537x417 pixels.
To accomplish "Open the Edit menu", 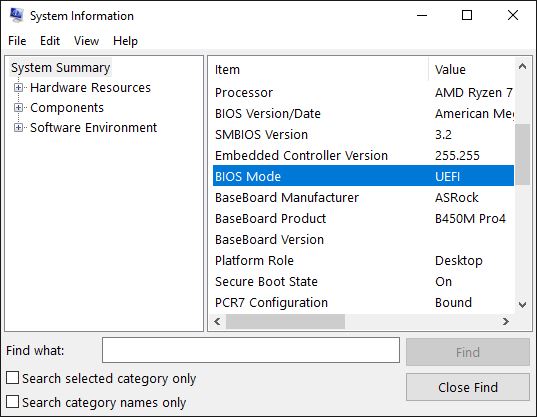I will 50,41.
